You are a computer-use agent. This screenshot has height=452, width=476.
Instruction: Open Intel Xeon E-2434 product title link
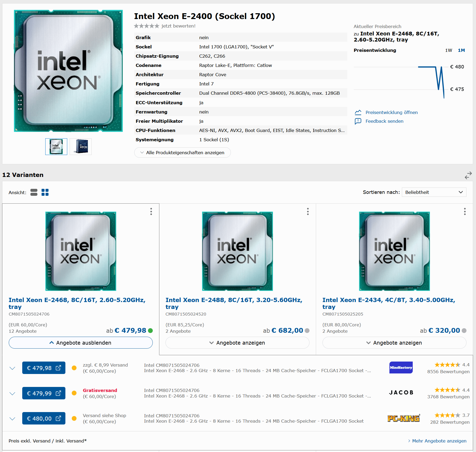click(389, 303)
